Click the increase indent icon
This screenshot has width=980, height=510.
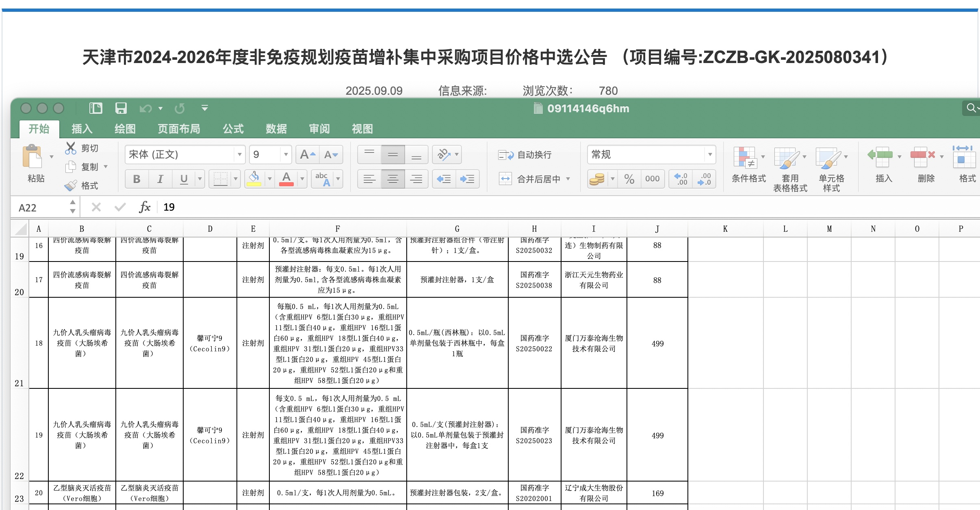pyautogui.click(x=467, y=179)
